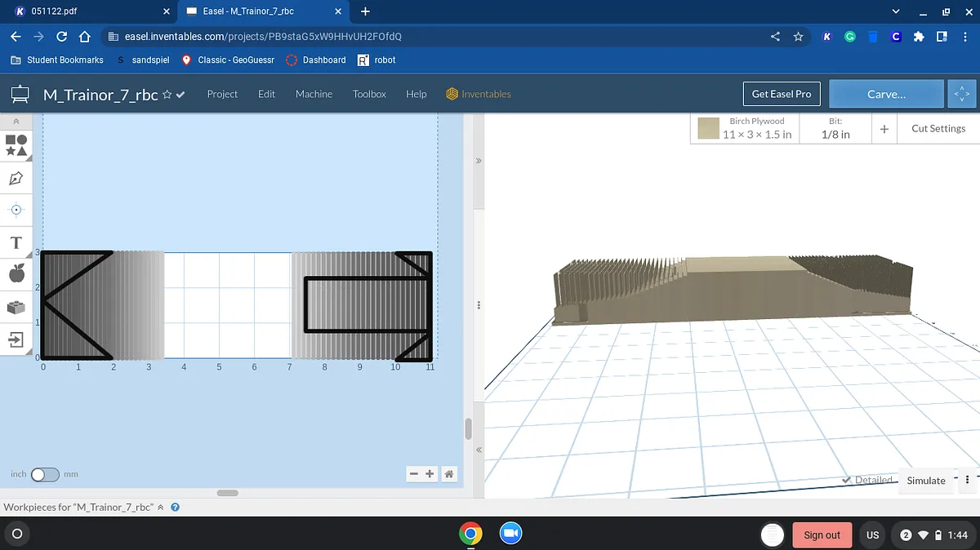Select the Text tool

coord(16,242)
